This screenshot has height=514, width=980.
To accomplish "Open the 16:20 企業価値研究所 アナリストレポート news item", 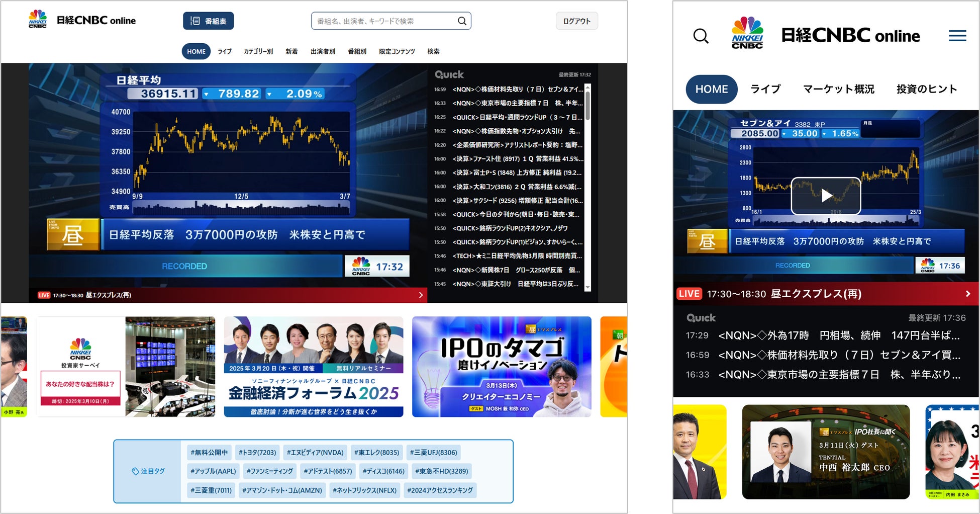I will tap(508, 145).
